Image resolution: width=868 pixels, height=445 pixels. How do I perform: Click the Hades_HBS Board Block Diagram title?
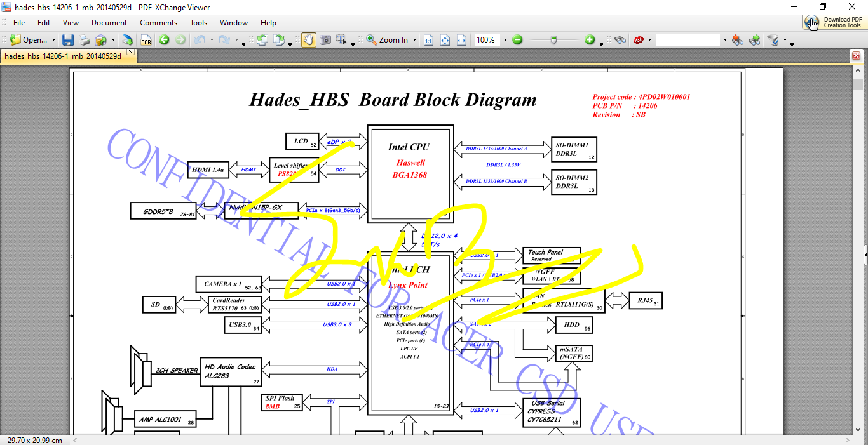point(393,100)
